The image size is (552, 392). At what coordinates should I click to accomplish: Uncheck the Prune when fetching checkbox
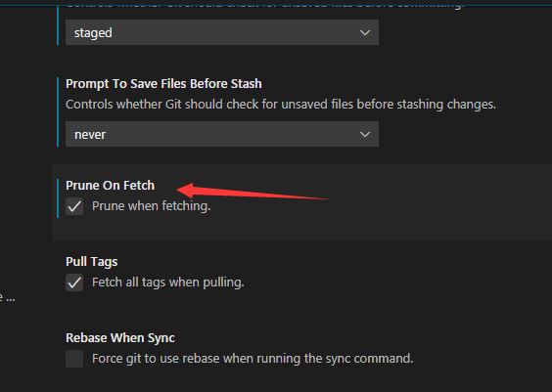(74, 206)
